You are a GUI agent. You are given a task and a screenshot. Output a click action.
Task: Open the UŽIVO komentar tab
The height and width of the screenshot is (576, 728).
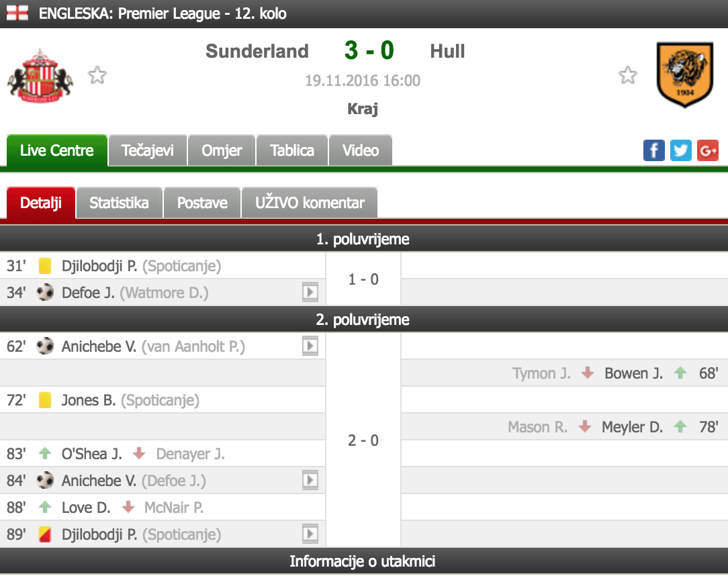[x=310, y=203]
